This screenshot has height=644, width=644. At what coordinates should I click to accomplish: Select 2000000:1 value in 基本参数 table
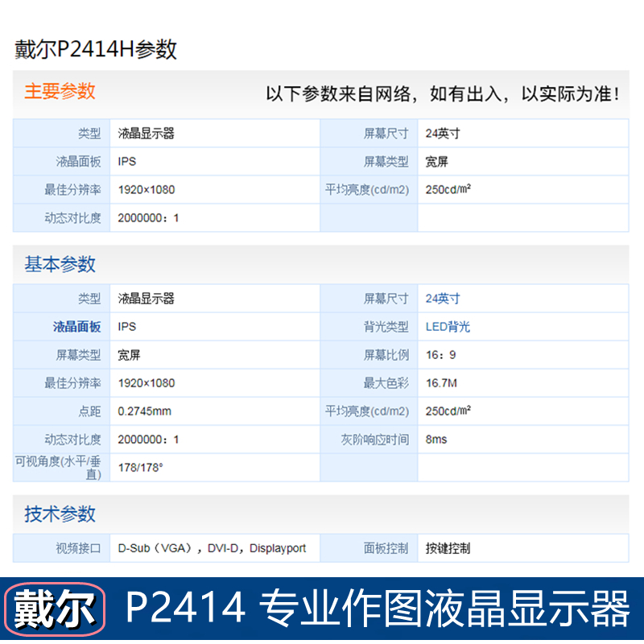pyautogui.click(x=148, y=440)
